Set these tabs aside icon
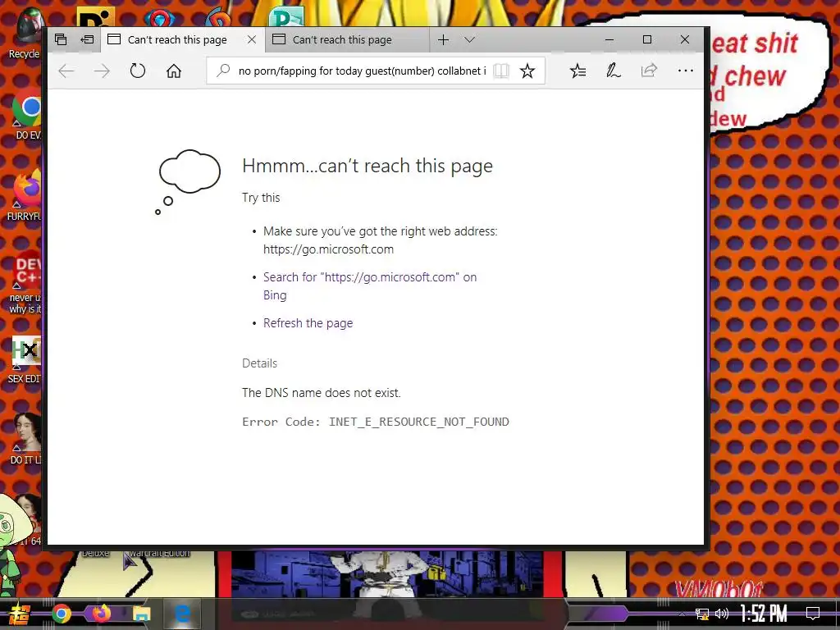 [87, 39]
